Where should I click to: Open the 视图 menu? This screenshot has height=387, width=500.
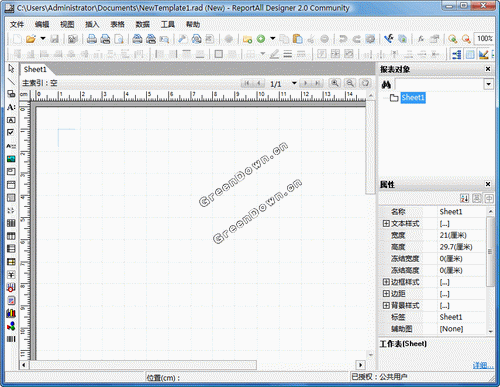(x=67, y=24)
